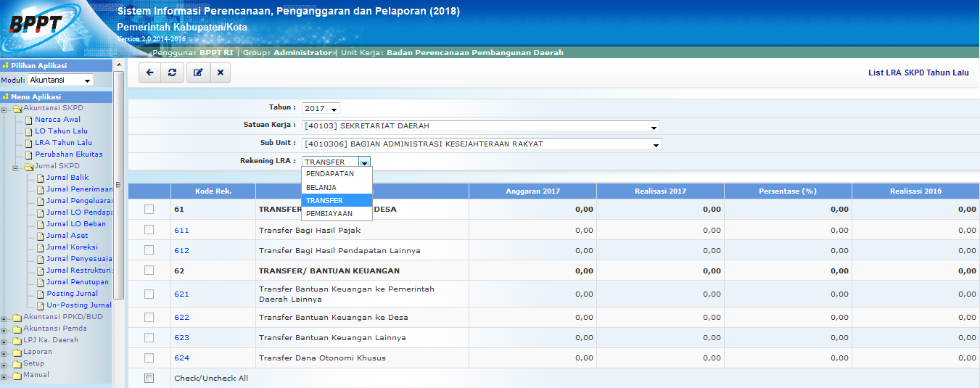Click the X delete toolbar icon
This screenshot has width=980, height=388.
point(220,73)
